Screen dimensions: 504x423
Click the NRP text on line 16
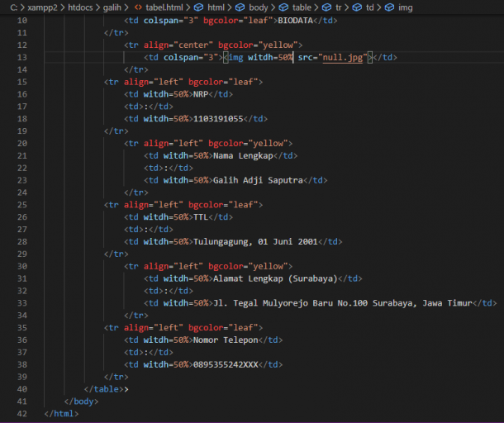point(201,94)
